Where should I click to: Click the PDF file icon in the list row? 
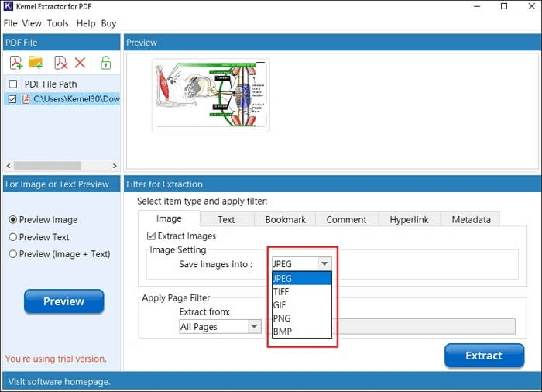26,99
